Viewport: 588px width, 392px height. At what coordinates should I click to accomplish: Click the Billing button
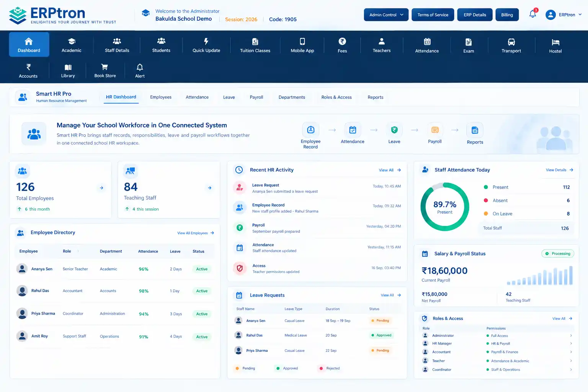tap(507, 15)
